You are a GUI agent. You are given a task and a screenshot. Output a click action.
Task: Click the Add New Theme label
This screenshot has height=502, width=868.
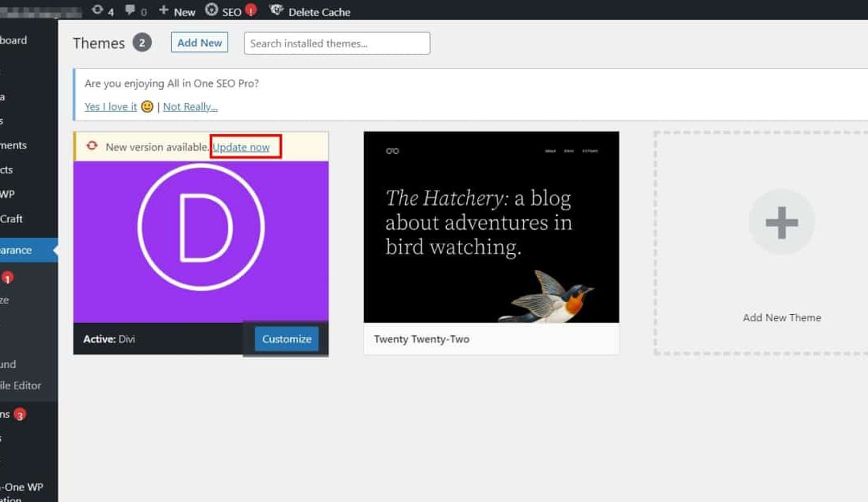[x=782, y=318]
